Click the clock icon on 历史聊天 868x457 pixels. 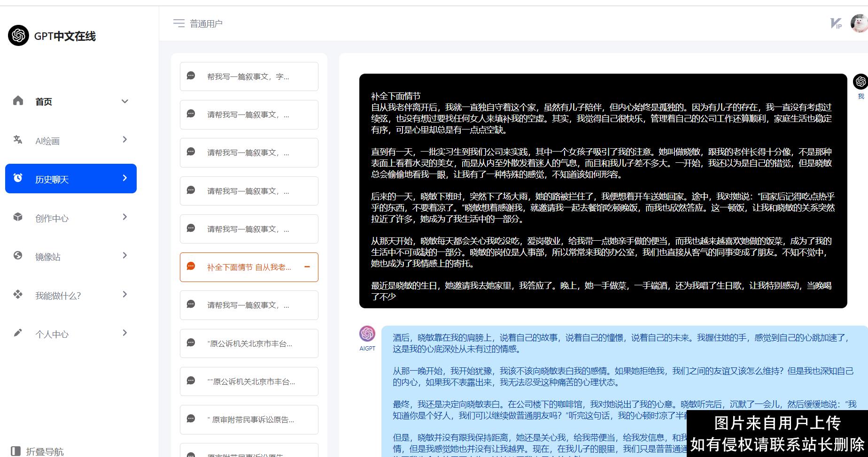[18, 178]
